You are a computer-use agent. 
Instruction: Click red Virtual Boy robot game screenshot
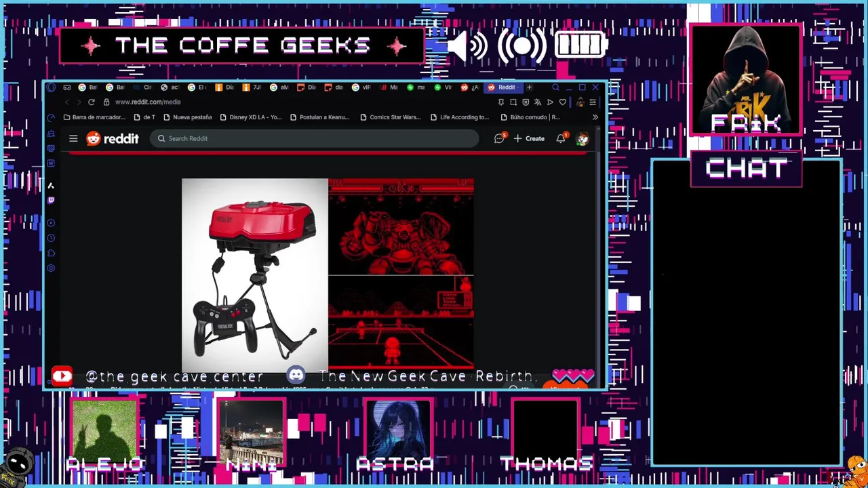[x=401, y=226]
